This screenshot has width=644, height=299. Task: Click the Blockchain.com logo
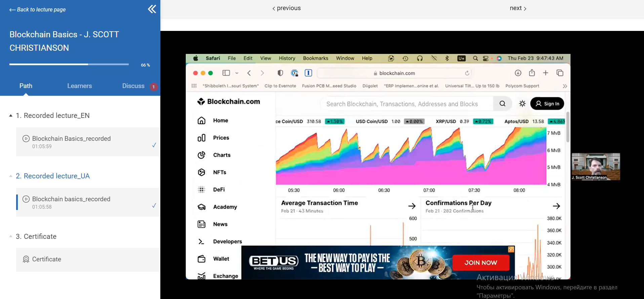click(x=229, y=101)
